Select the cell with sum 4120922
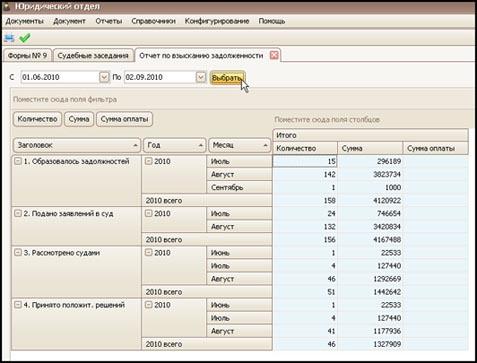Screen dimensions: 477x363 pyautogui.click(x=370, y=201)
